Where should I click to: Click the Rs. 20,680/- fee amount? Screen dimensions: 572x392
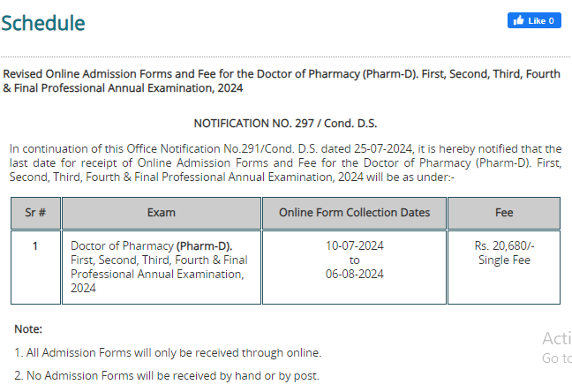coord(504,245)
